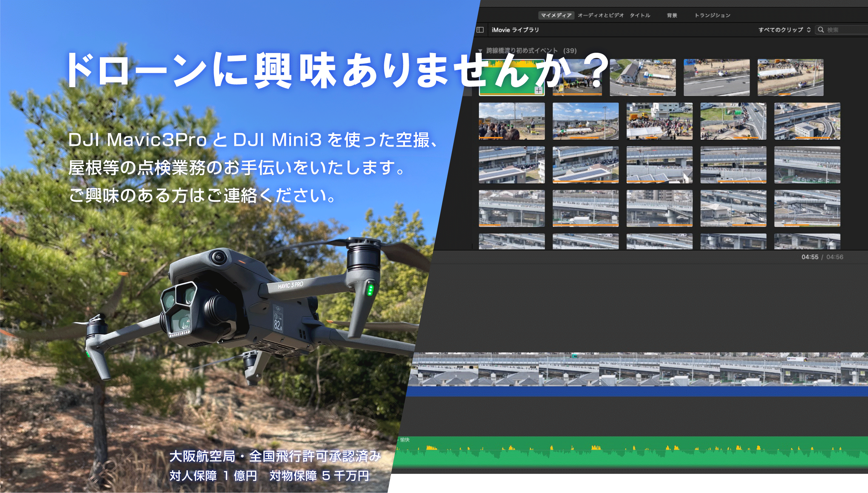This screenshot has width=868, height=493.
Task: Select the crowd near yellow truck clip thumbnail
Action: 659,121
